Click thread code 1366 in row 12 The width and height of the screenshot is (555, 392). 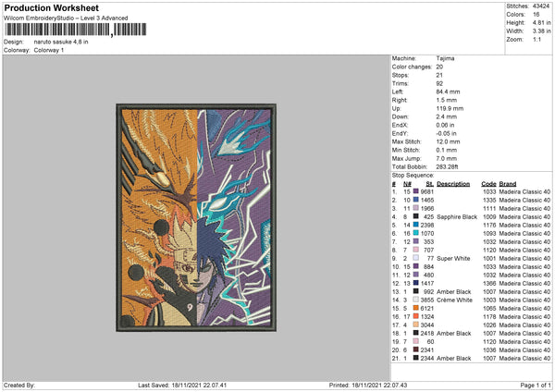click(489, 284)
